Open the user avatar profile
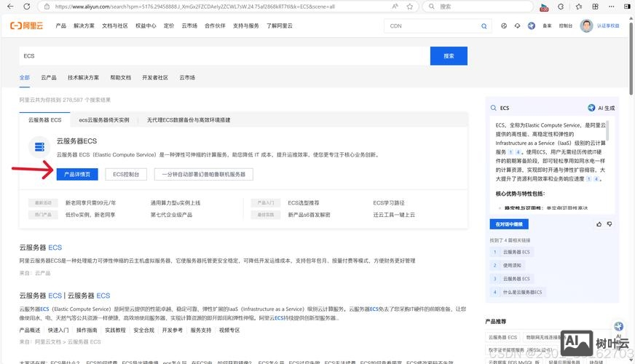 (x=586, y=26)
